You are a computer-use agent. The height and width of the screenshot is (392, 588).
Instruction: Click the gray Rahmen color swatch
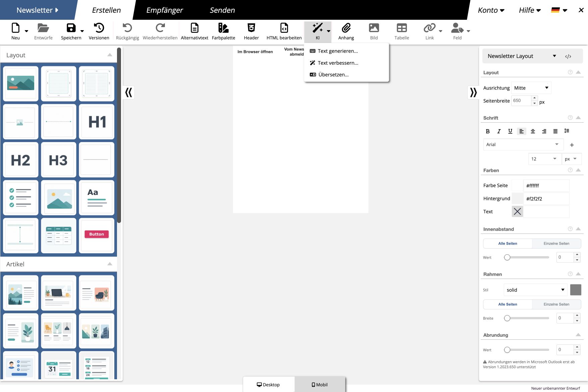pos(576,290)
